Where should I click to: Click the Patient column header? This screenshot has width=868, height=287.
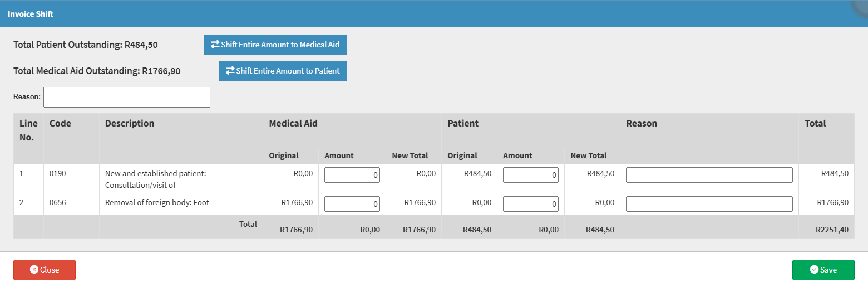tap(463, 123)
